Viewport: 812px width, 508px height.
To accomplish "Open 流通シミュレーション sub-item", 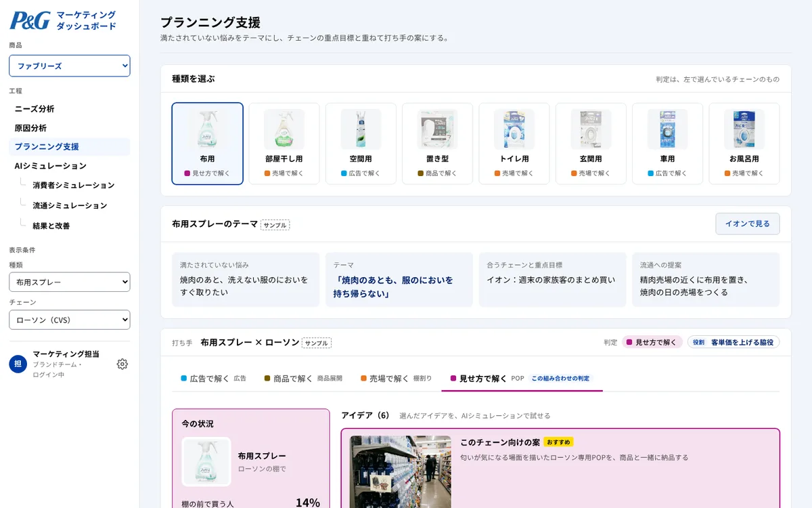I will [x=70, y=205].
